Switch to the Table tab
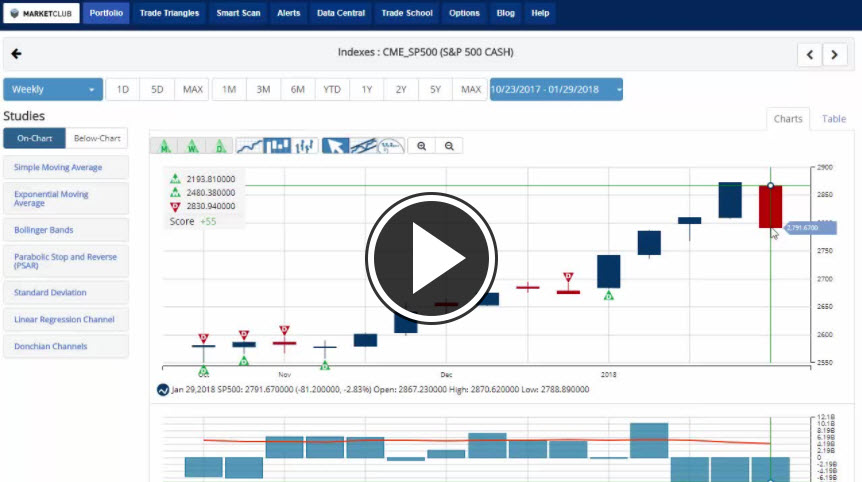This screenshot has width=862, height=482. pos(833,119)
